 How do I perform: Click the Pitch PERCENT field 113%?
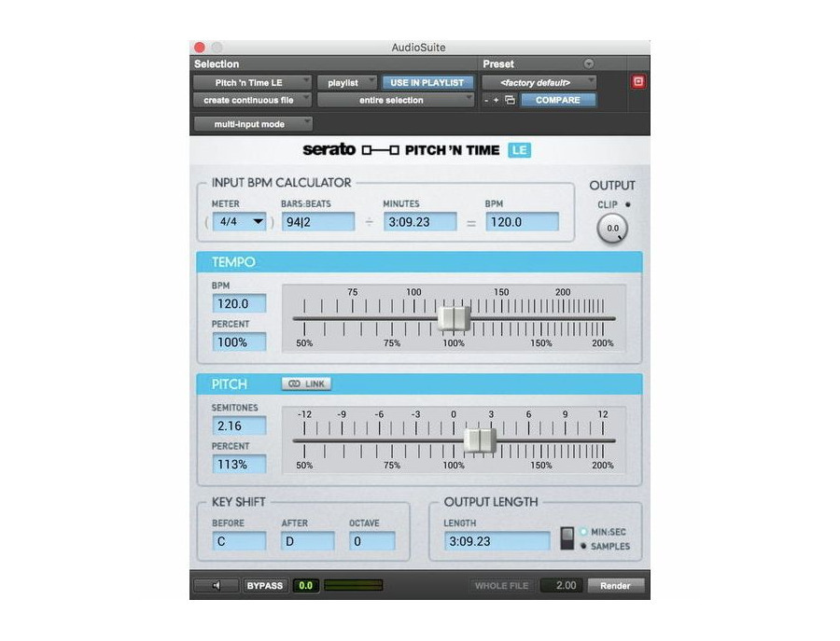coord(240,465)
